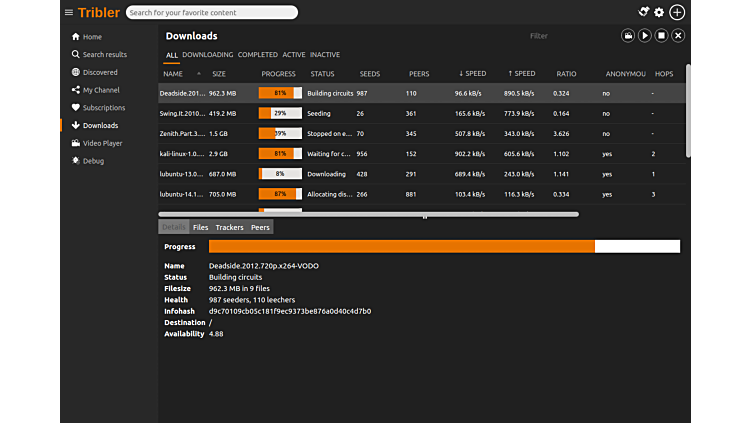Image resolution: width=752 pixels, height=423 pixels.
Task: Stop the selected download with stop button
Action: tap(662, 36)
